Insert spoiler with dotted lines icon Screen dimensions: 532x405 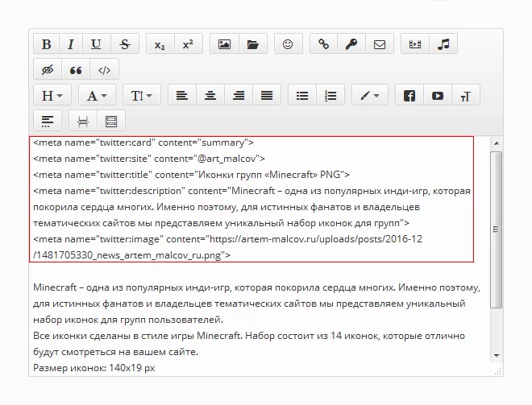(x=48, y=121)
